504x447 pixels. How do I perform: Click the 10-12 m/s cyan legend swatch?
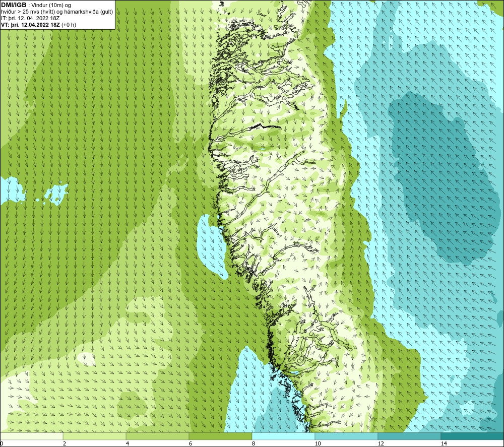[347, 436]
